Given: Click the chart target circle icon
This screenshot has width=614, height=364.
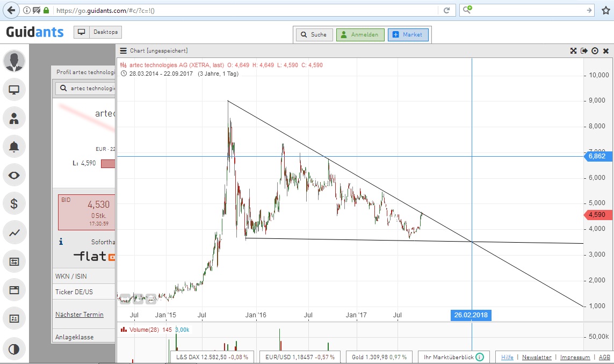Looking at the screenshot, I should pos(595,51).
